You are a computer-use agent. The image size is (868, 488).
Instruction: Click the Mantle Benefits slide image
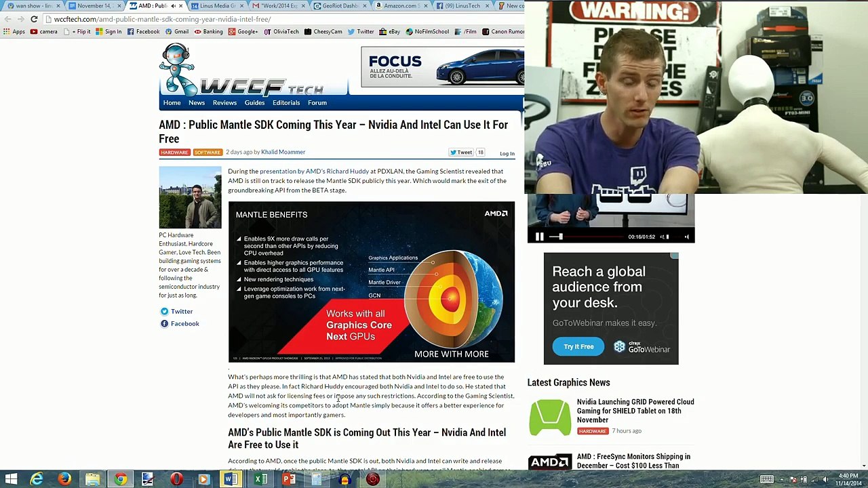pos(372,282)
